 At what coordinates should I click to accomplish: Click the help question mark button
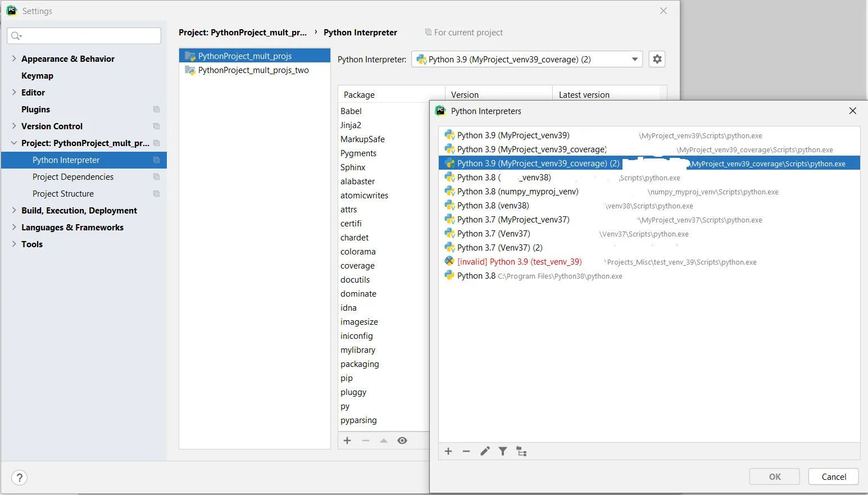pos(20,478)
